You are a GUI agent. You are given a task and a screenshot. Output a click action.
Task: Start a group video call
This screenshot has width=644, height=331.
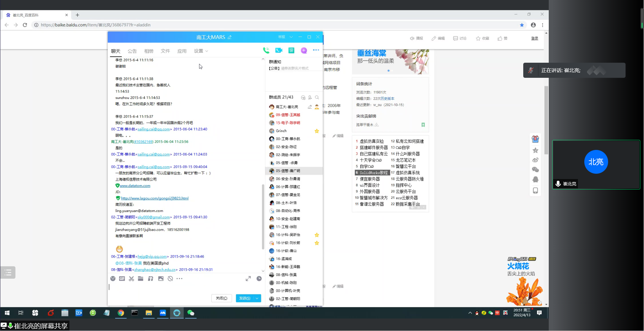(x=279, y=50)
